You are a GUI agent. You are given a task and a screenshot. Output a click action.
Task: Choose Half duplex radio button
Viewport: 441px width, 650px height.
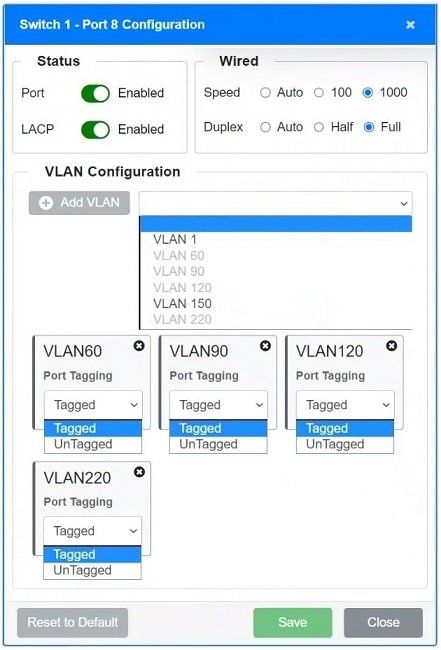click(319, 127)
